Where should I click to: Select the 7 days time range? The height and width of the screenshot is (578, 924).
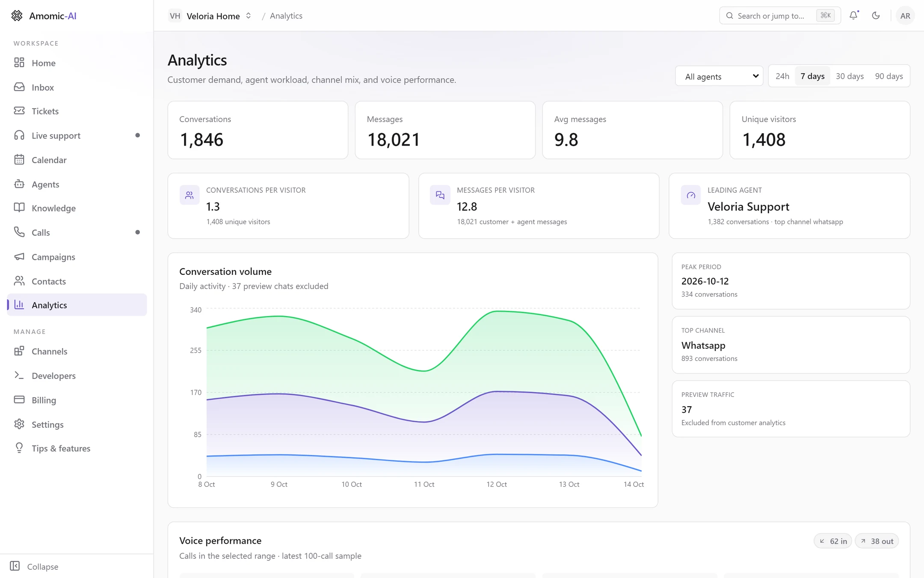pos(812,76)
